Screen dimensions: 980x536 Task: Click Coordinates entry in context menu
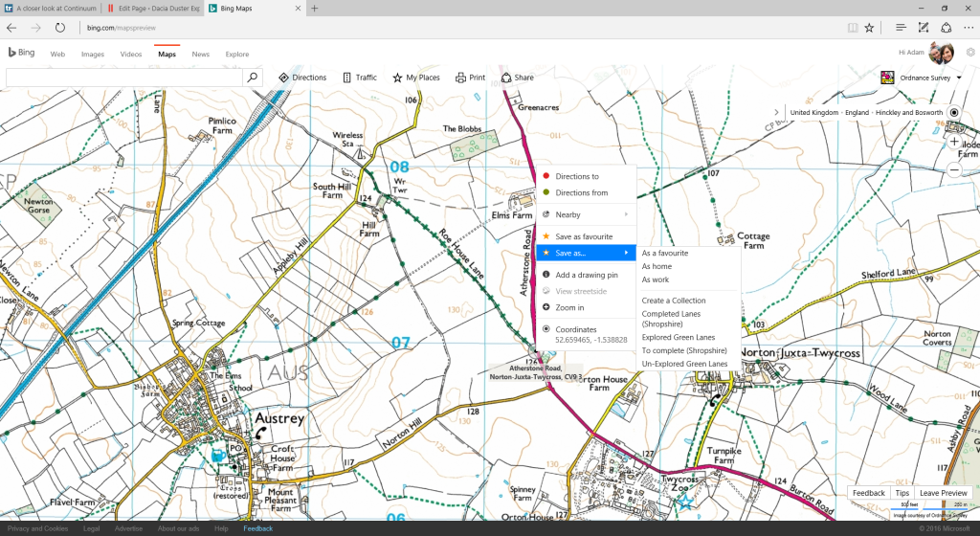click(x=587, y=334)
